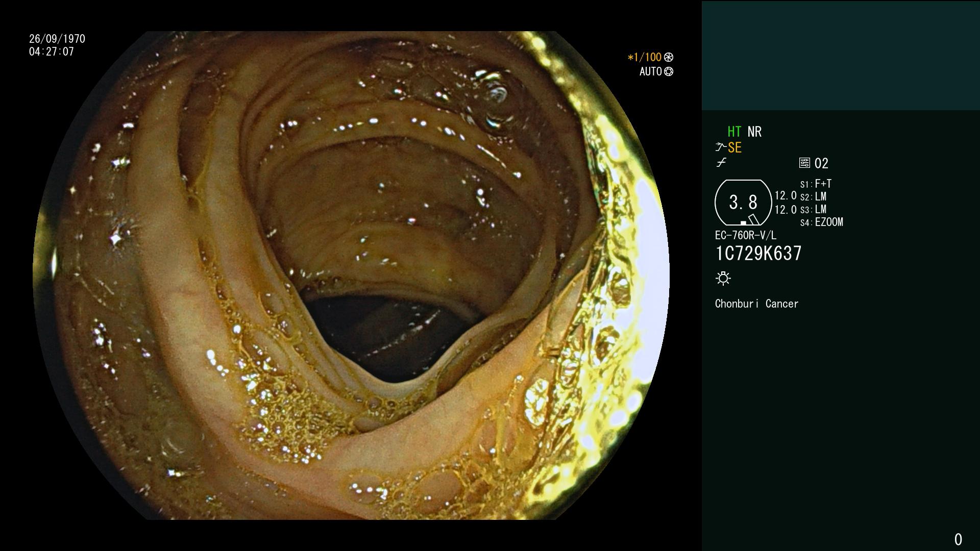Screen dimensions: 980x551
Task: Click the date text 26/09/1970
Action: 57,39
